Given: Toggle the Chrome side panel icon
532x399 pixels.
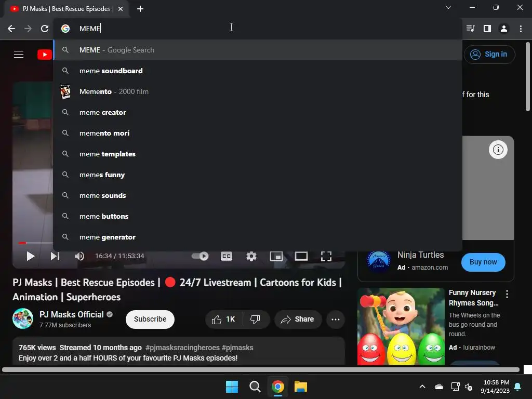Looking at the screenshot, I should (x=487, y=29).
